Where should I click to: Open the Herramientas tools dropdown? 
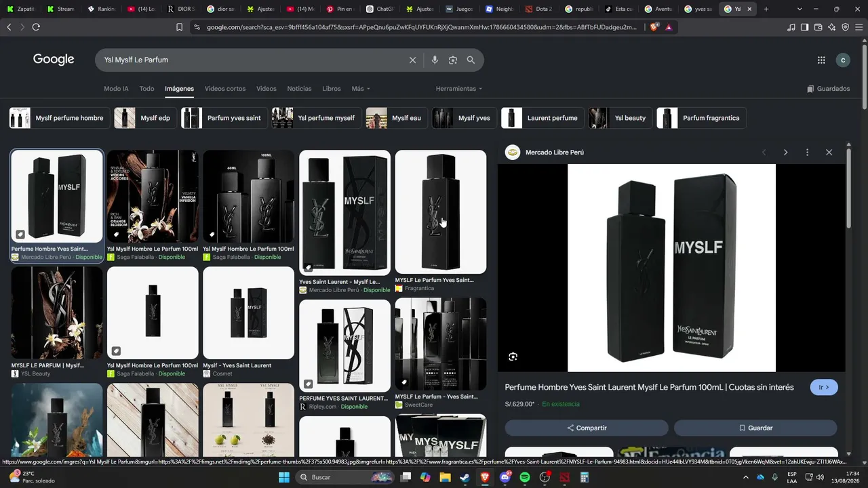pos(459,89)
